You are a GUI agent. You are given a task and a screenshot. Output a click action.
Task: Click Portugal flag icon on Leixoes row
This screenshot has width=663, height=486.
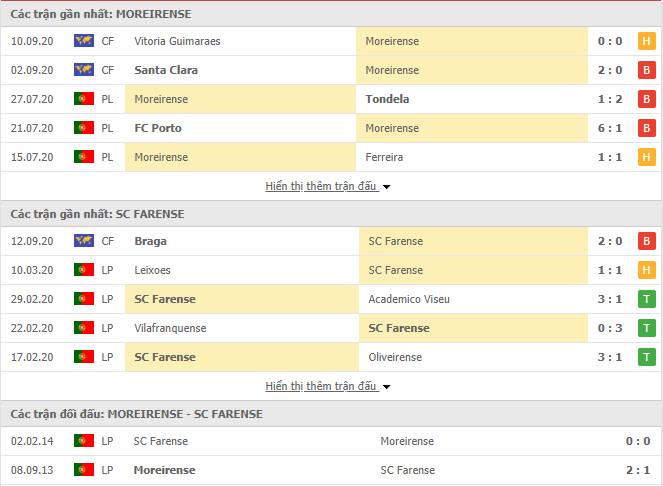click(83, 270)
